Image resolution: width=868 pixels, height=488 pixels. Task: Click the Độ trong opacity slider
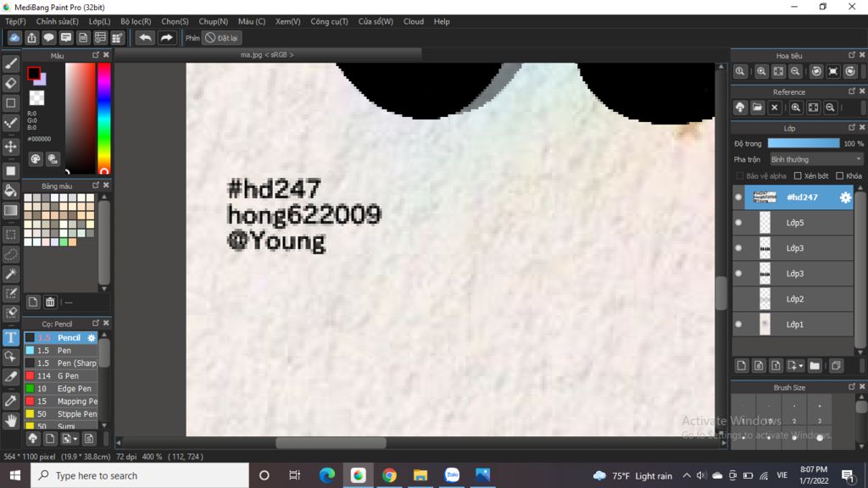[x=803, y=143]
